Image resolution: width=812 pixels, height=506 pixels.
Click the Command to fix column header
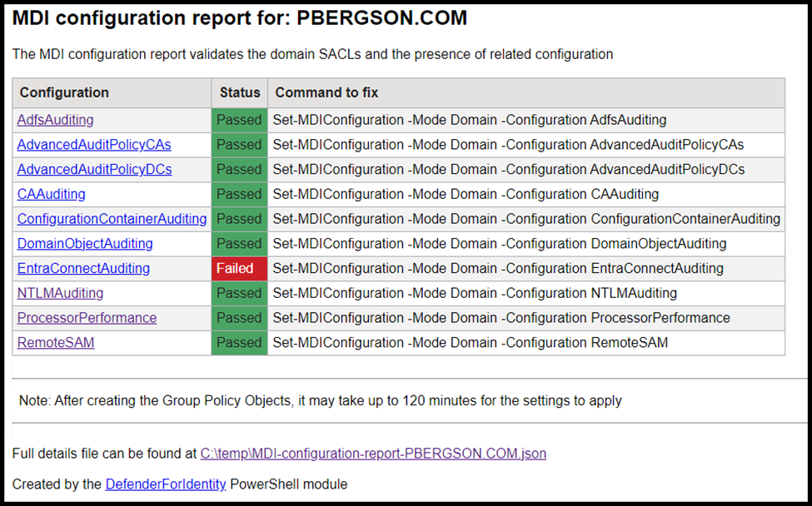[327, 92]
